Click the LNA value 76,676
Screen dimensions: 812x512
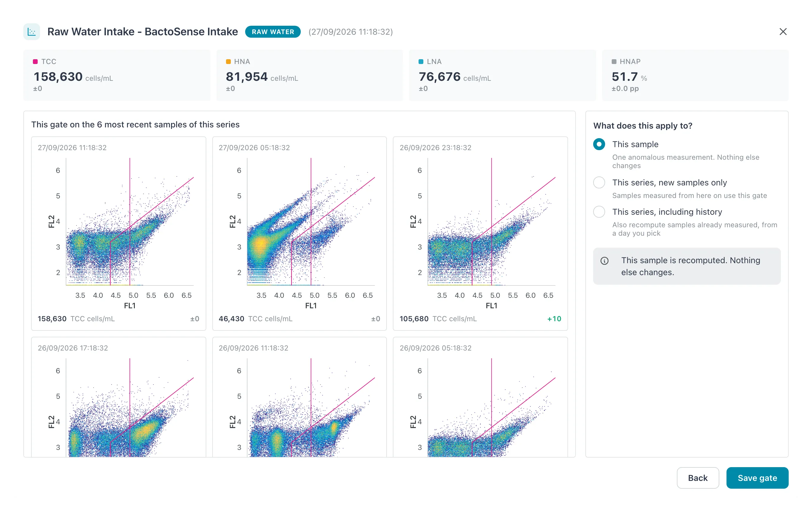pos(439,77)
